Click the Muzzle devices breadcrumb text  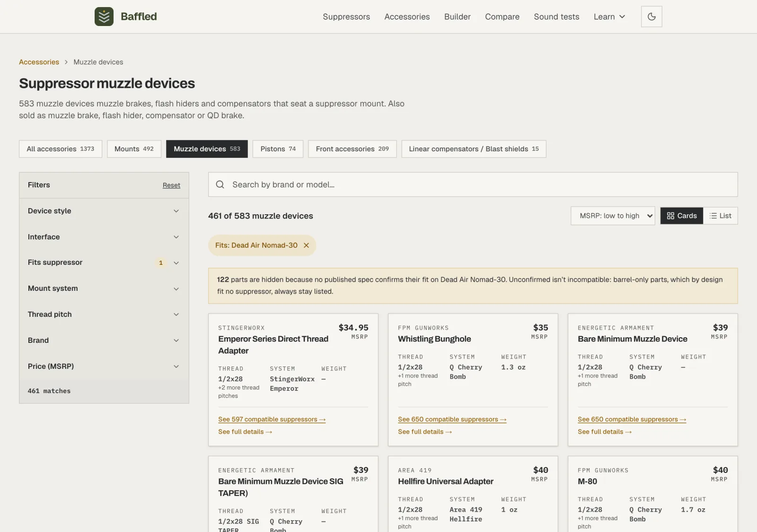pyautogui.click(x=98, y=62)
